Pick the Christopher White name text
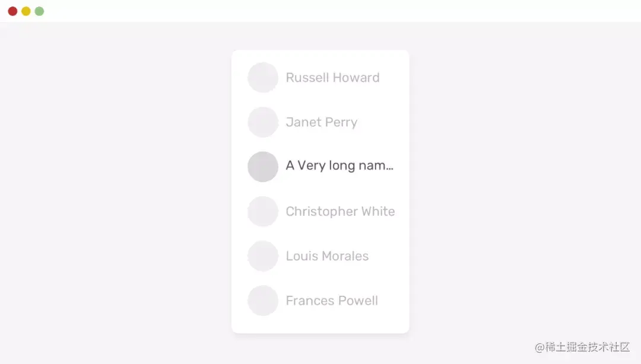This screenshot has height=364, width=641. pos(340,212)
